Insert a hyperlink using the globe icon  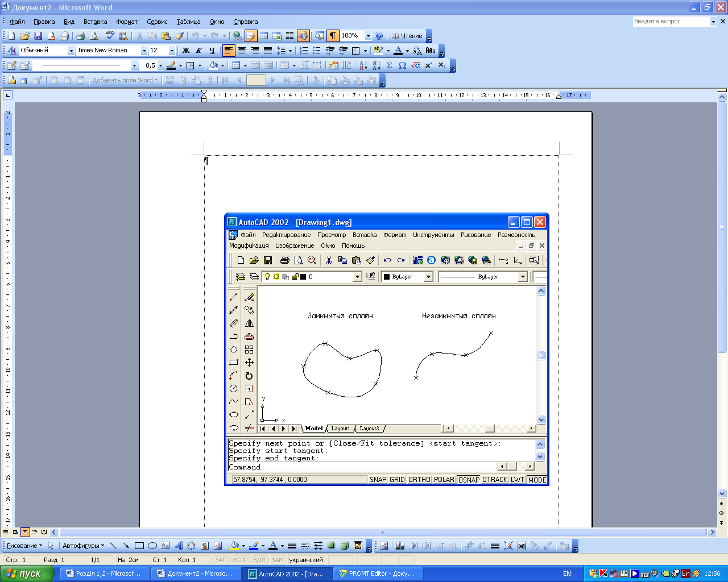coord(238,36)
